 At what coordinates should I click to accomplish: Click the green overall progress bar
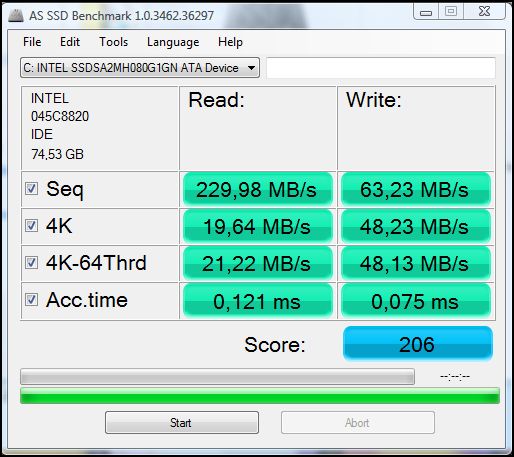pos(260,396)
